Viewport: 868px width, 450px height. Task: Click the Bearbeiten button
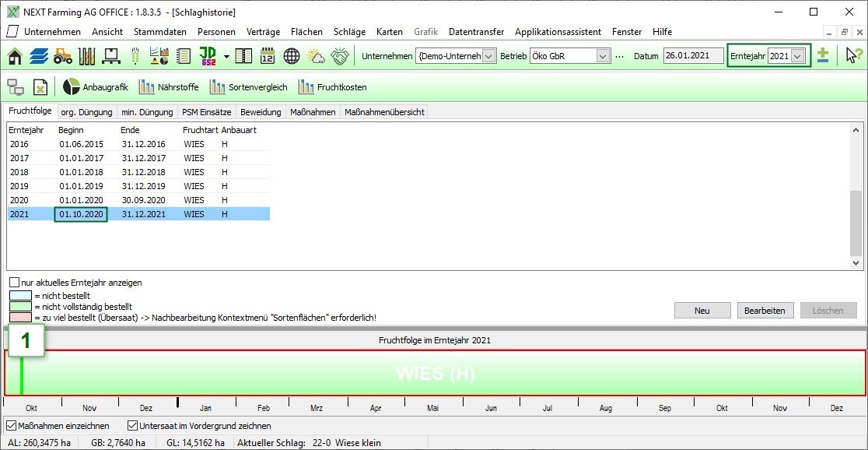[765, 311]
